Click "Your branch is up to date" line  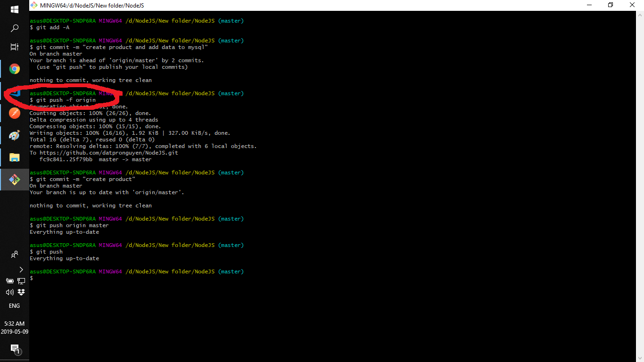tap(107, 192)
